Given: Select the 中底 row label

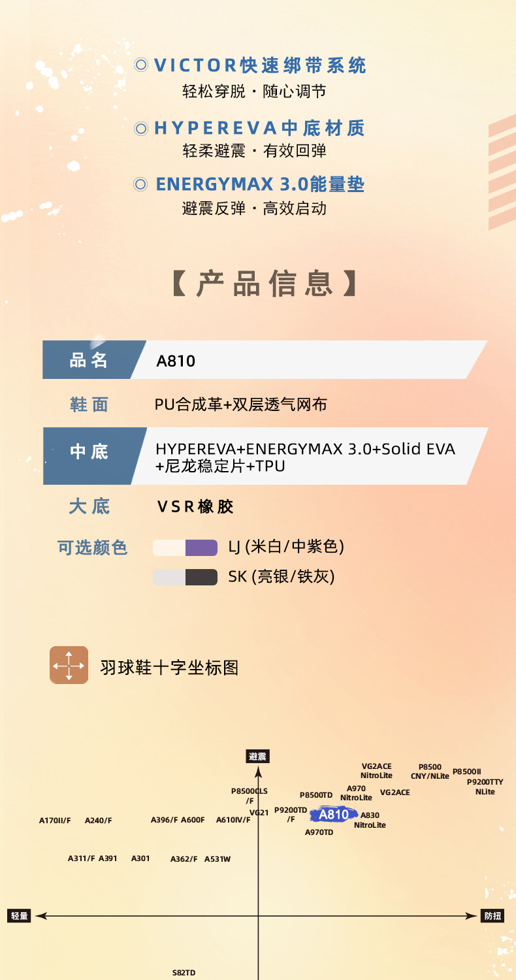Looking at the screenshot, I should coord(89,451).
